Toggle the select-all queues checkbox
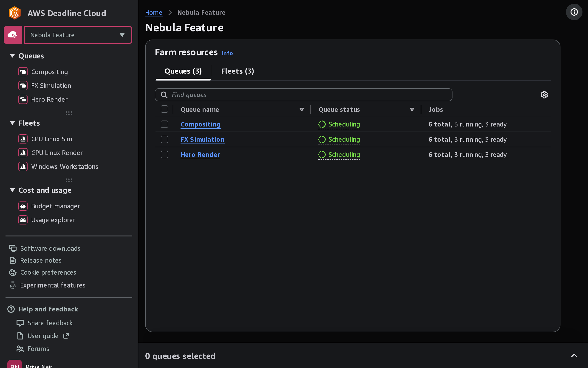This screenshot has height=368, width=588. 164,109
